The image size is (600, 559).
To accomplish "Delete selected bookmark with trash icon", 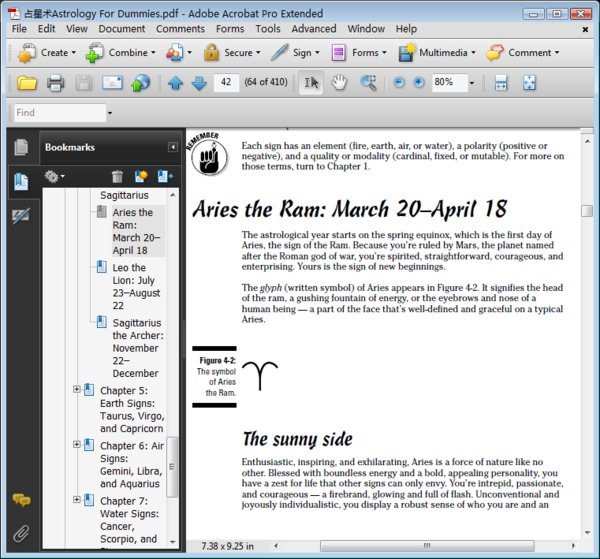I will click(117, 176).
